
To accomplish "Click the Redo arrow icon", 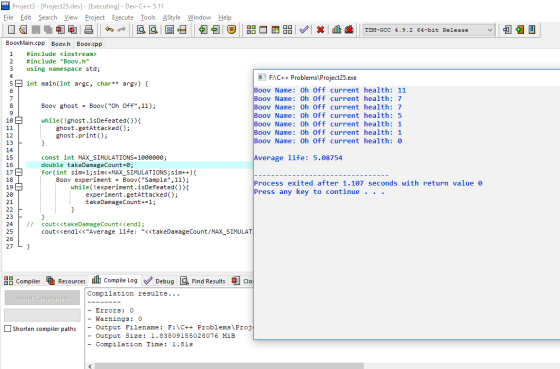I will [x=122, y=30].
